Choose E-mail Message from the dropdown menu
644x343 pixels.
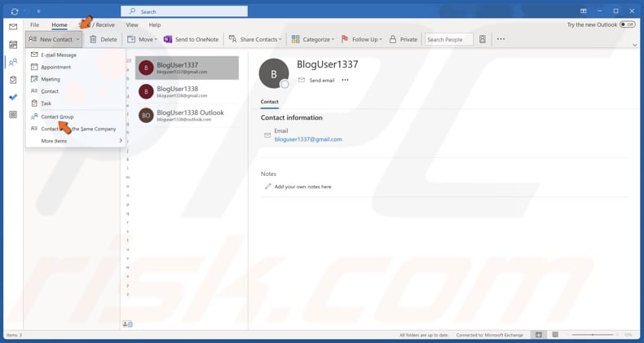click(x=76, y=55)
